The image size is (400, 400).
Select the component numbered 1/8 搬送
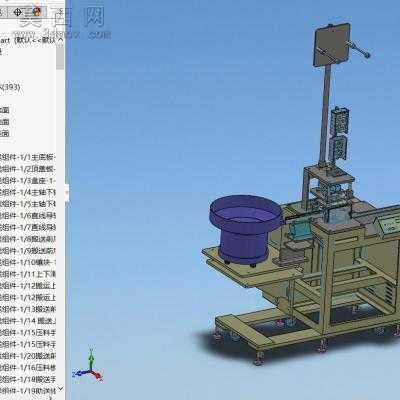click(28, 239)
